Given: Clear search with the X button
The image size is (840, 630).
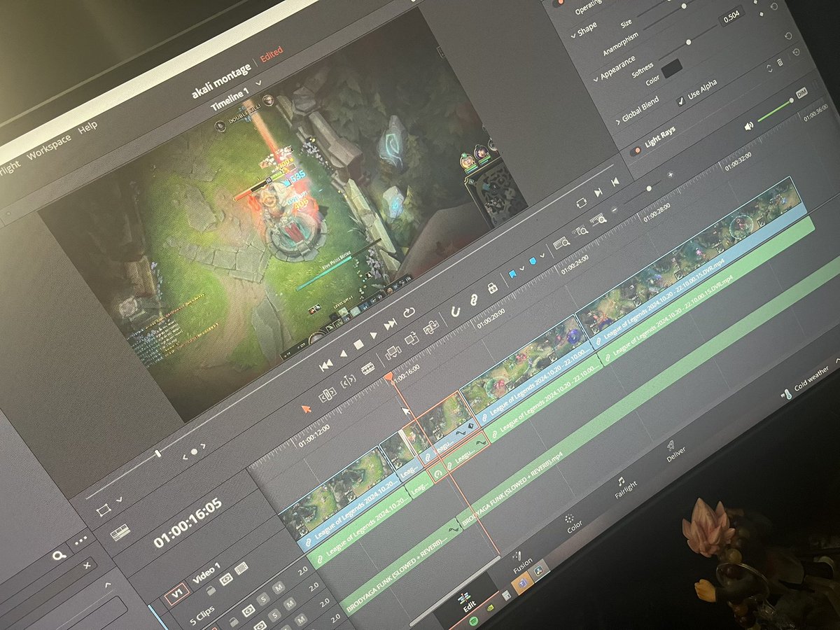Looking at the screenshot, I should [x=87, y=566].
